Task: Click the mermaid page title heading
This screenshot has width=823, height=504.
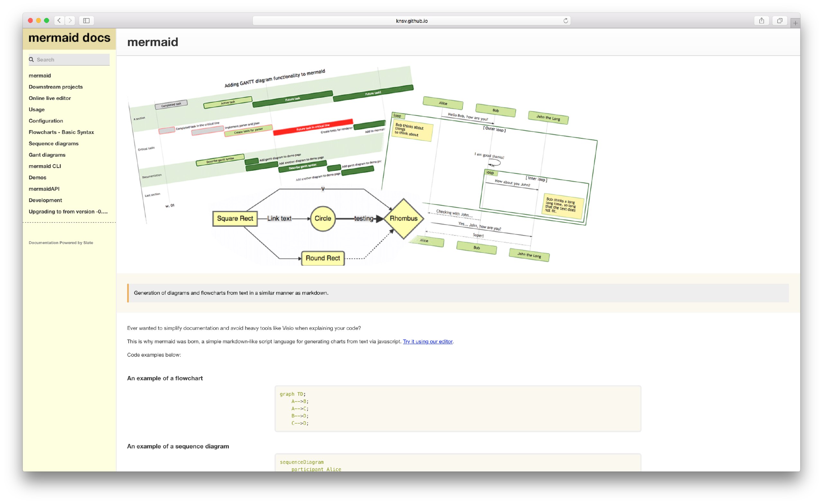Action: tap(153, 42)
